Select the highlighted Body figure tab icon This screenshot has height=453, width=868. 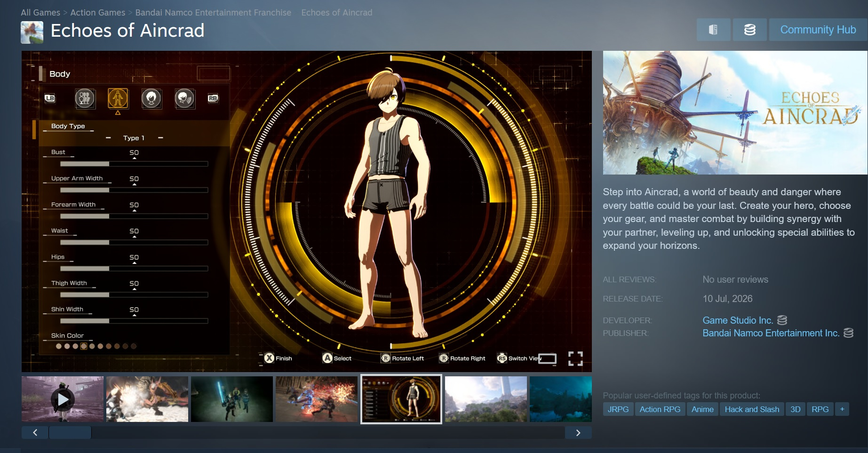point(118,98)
